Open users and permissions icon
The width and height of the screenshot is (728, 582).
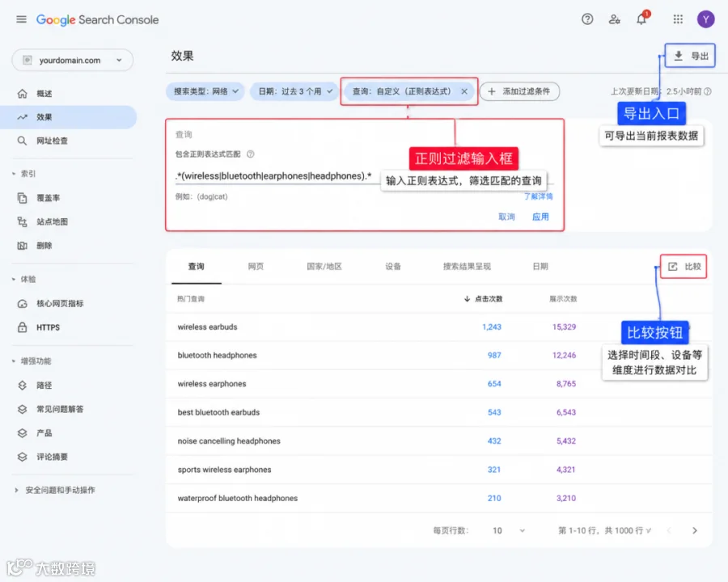click(x=614, y=19)
